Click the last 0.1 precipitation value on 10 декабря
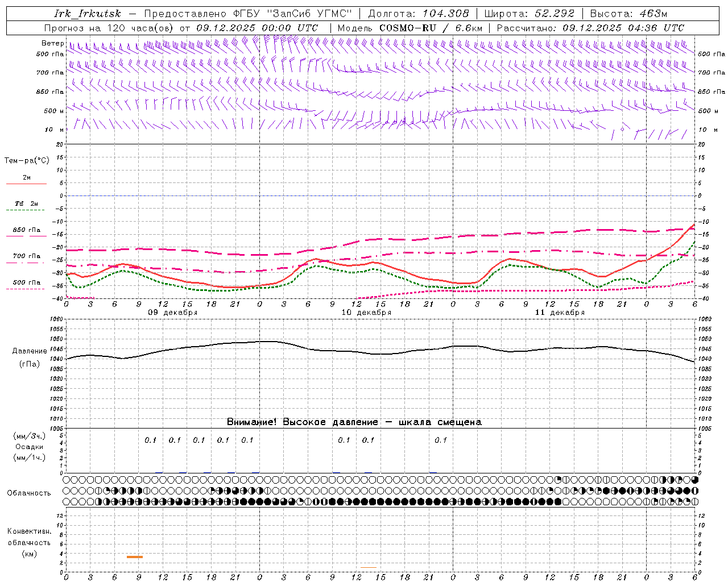Viewport: 728px width, 582px height. point(441,440)
